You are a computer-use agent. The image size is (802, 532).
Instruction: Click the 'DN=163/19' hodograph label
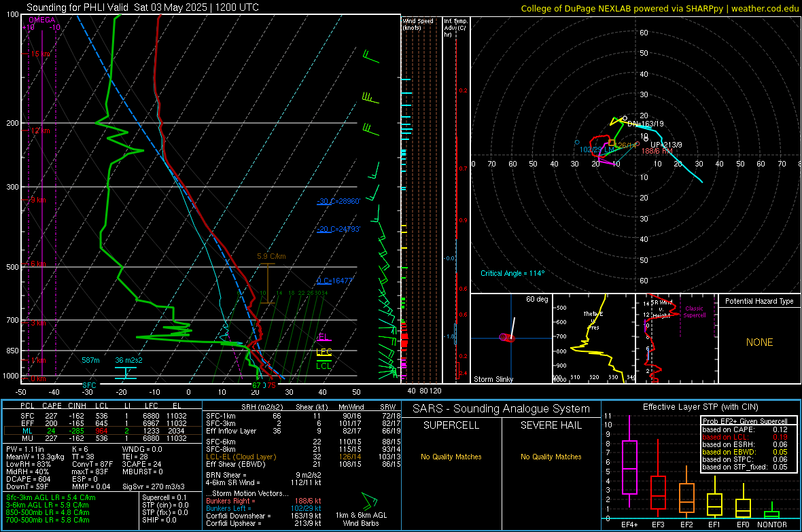click(646, 124)
